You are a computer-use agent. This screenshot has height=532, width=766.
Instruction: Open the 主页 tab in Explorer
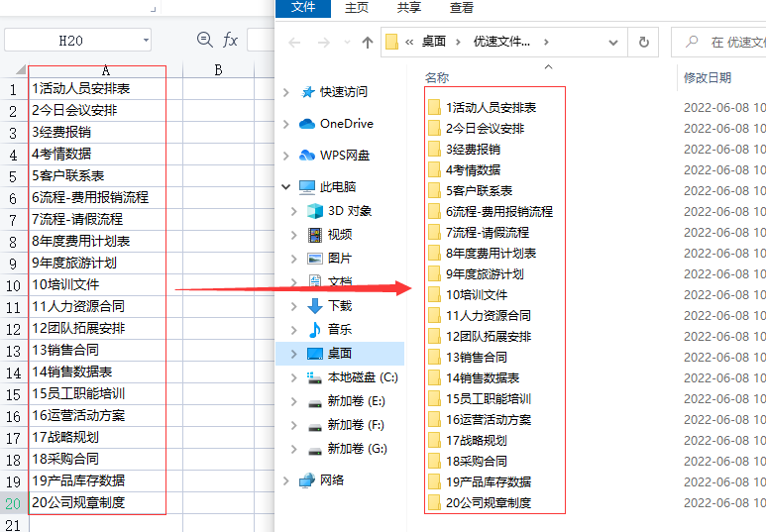coord(357,7)
